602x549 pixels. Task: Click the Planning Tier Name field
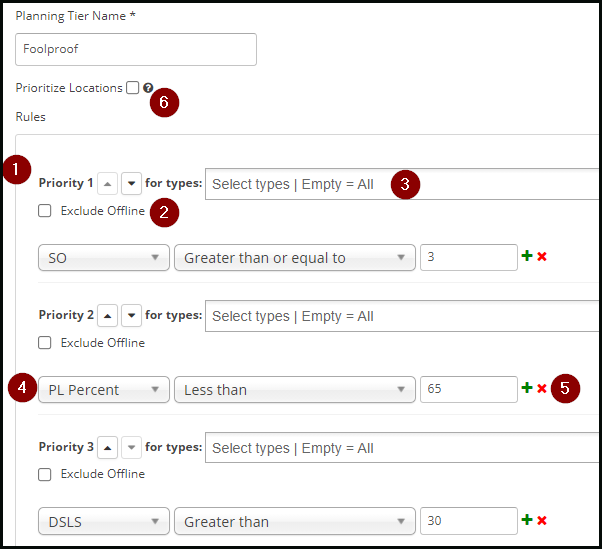point(136,49)
